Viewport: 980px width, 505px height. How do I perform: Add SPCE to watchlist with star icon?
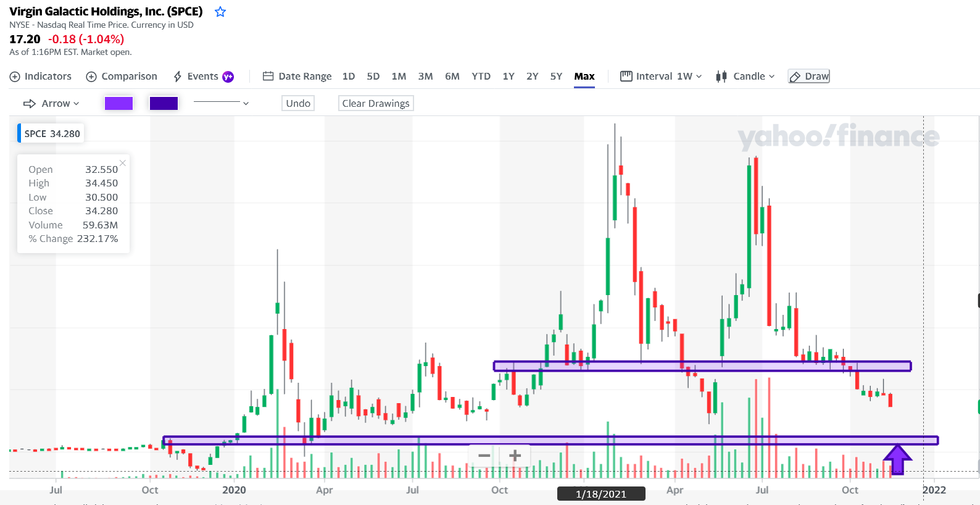220,12
